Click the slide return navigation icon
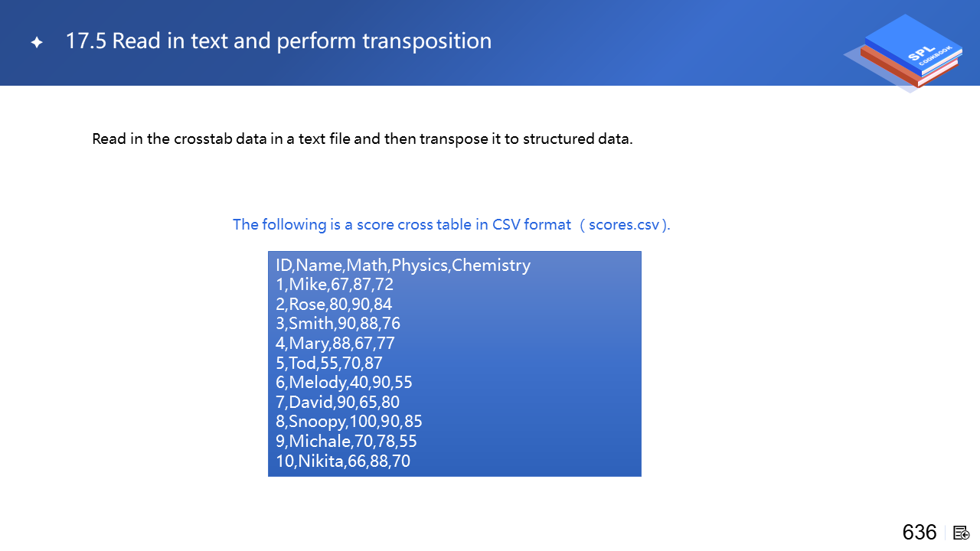The image size is (980, 551). tap(962, 533)
